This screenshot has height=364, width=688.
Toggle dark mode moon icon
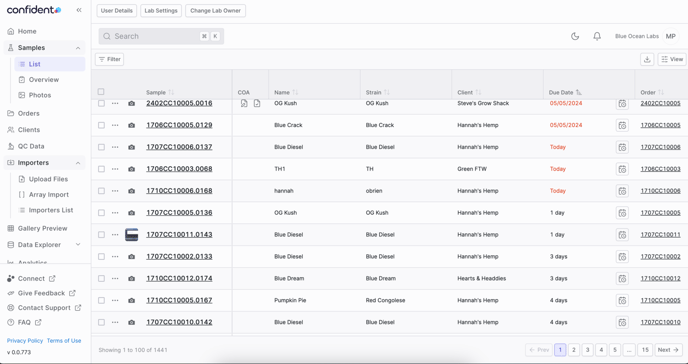pyautogui.click(x=575, y=36)
